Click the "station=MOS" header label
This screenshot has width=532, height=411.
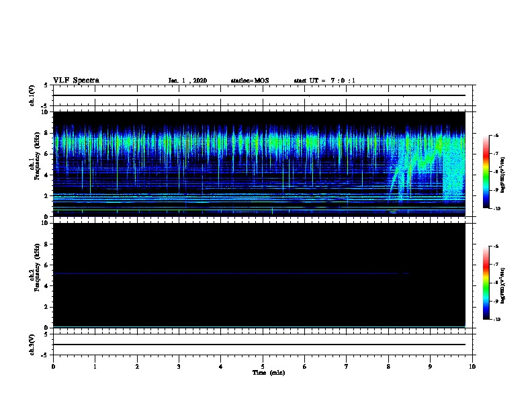(250, 81)
